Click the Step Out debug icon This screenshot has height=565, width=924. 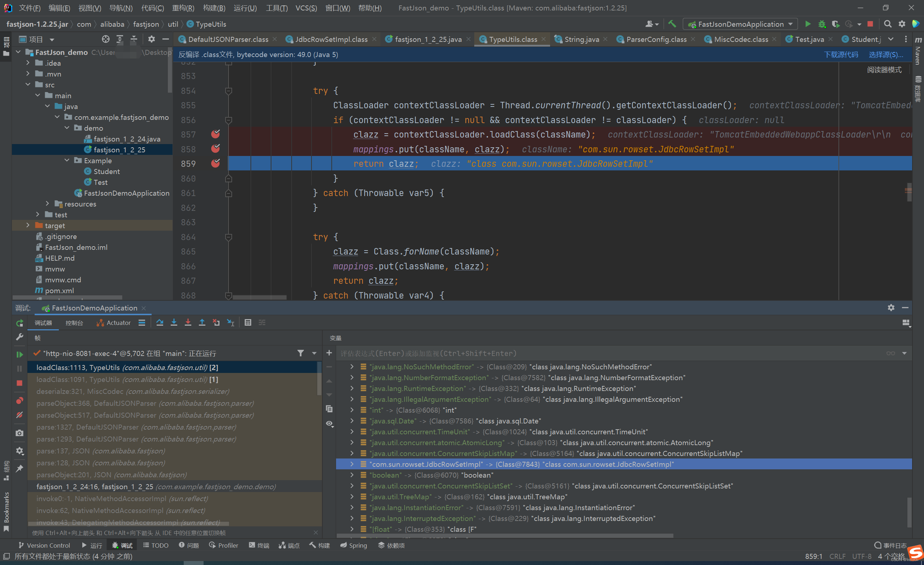click(x=202, y=322)
